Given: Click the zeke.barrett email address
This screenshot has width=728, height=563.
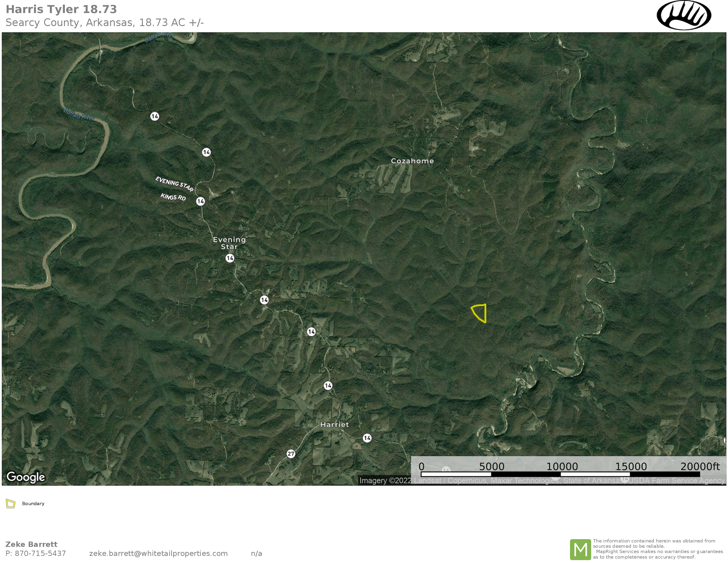Looking at the screenshot, I should pos(158,553).
